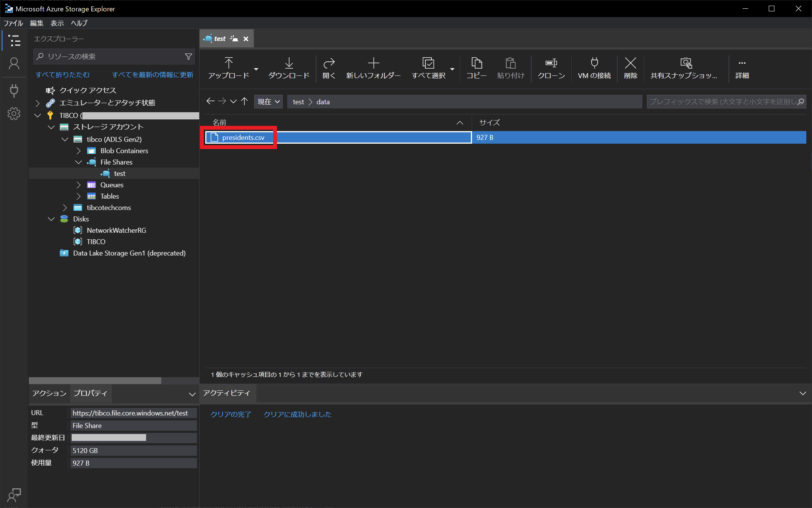Go up one folder level arrow
Screen dimensions: 812x508
pos(244,101)
